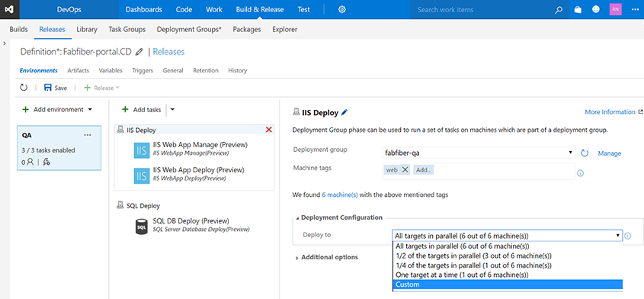Click the Deploy to info icon
This screenshot has height=299, width=644.
(627, 236)
